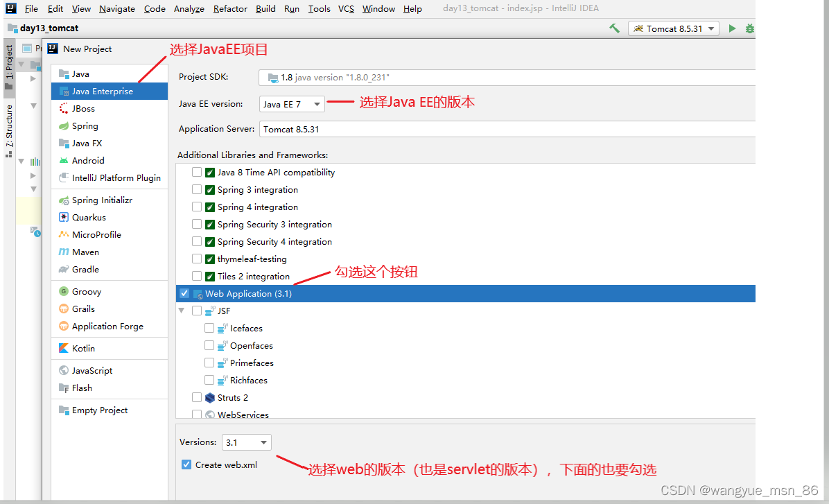This screenshot has width=829, height=504.
Task: Click the Java folder icon in project types
Action: (x=64, y=74)
